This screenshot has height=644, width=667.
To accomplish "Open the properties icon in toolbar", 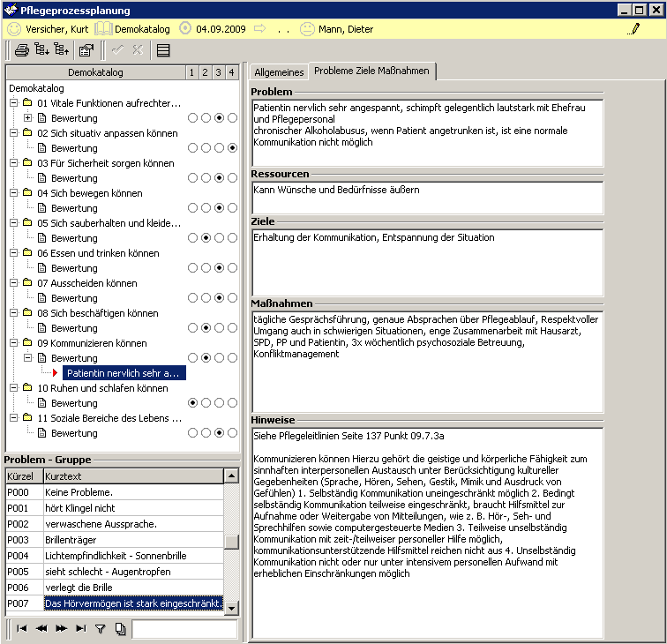I will [86, 50].
